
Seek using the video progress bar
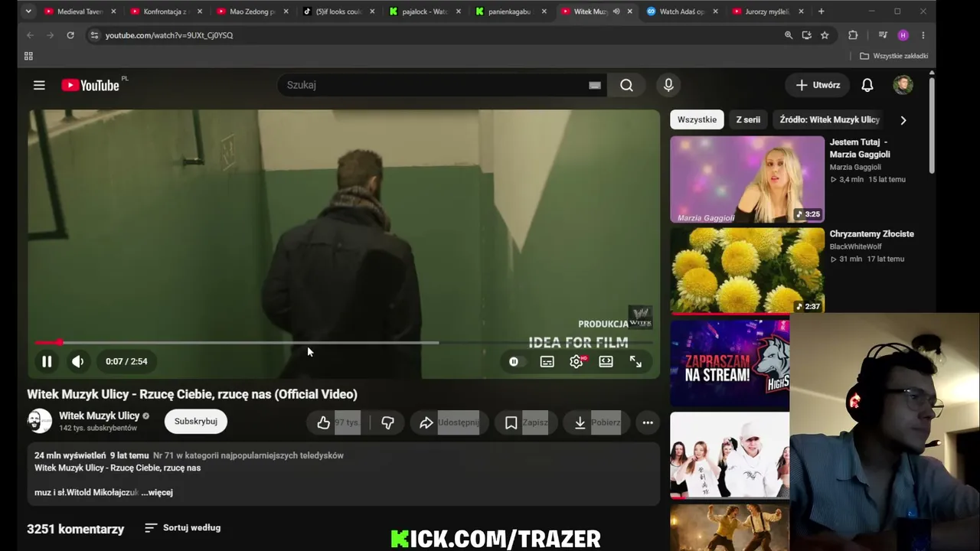point(344,342)
